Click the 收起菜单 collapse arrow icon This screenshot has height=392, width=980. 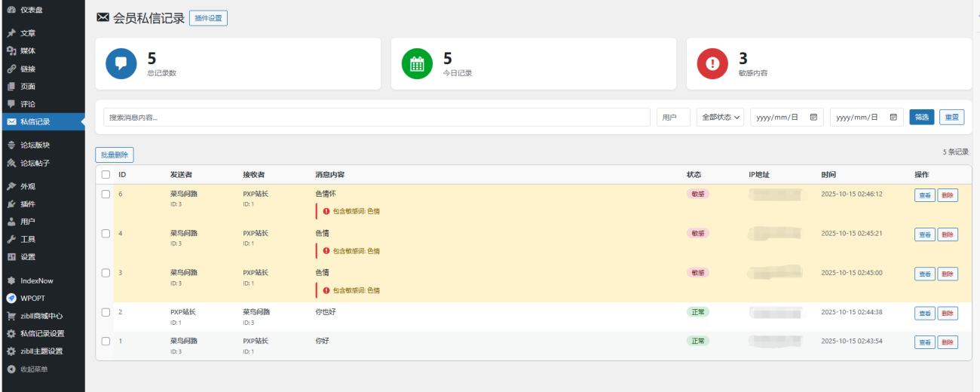[x=11, y=369]
